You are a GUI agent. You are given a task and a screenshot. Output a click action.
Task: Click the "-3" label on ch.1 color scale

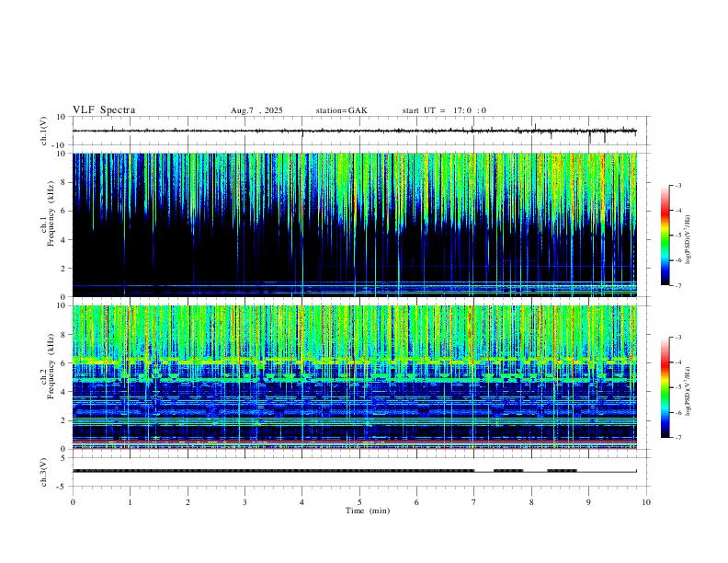click(x=678, y=185)
